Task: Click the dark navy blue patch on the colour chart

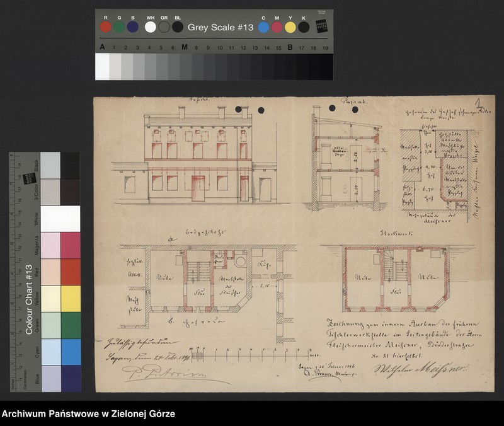Action: 71,379
